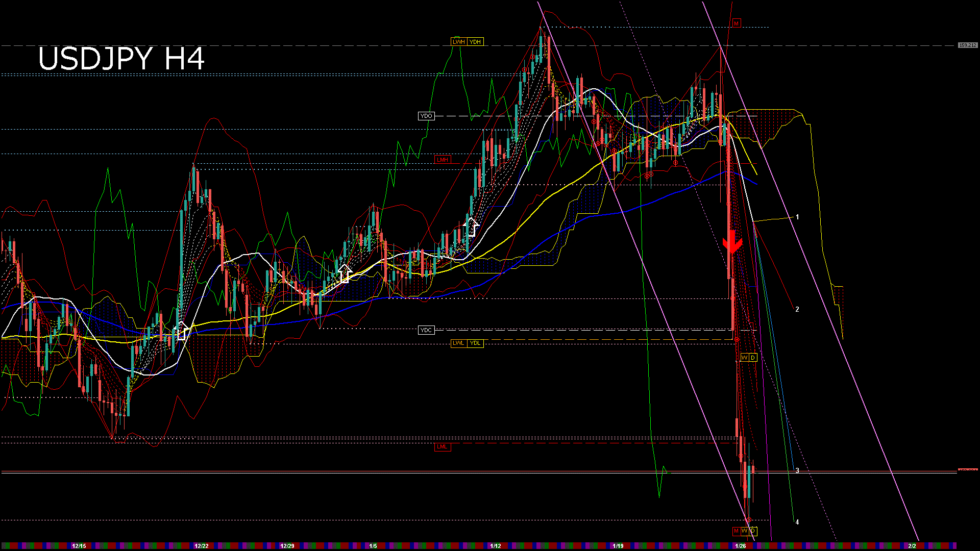The width and height of the screenshot is (980, 551).
Task: Select the 1/12 date label on timeline
Action: 495,545
